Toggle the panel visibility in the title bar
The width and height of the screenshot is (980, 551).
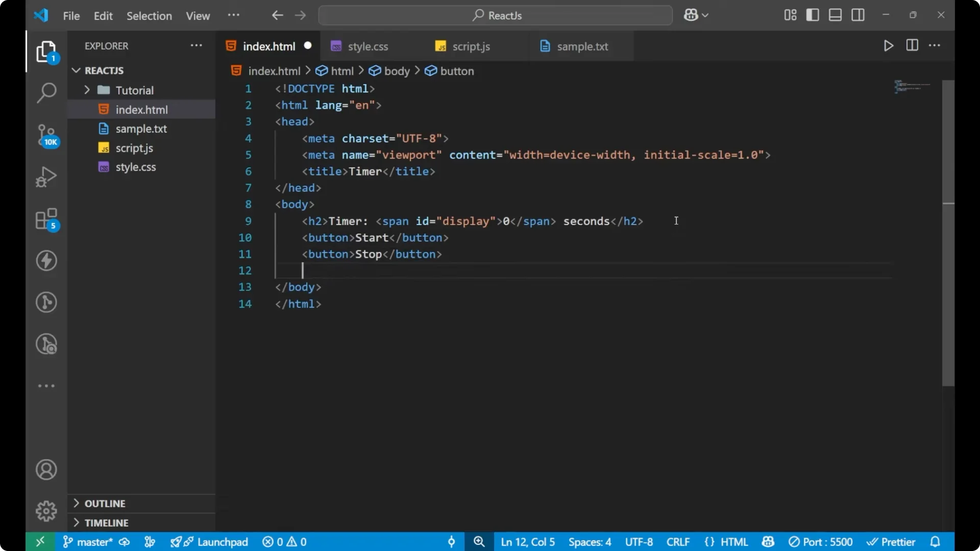coord(835,15)
